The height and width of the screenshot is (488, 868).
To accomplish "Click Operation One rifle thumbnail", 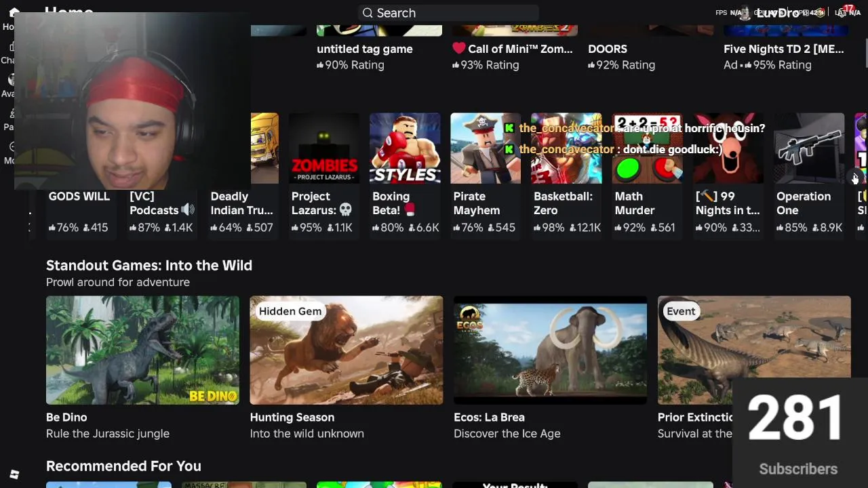I will click(x=809, y=148).
